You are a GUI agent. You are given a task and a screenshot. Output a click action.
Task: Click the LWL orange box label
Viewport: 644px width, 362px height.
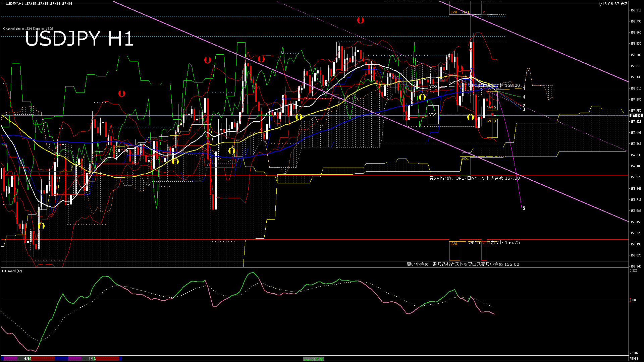454,244
